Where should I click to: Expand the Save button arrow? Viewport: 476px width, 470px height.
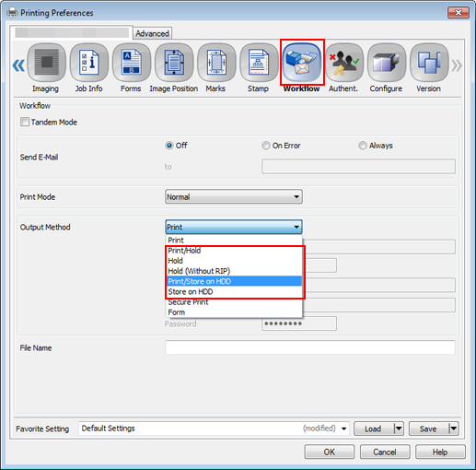click(x=454, y=429)
